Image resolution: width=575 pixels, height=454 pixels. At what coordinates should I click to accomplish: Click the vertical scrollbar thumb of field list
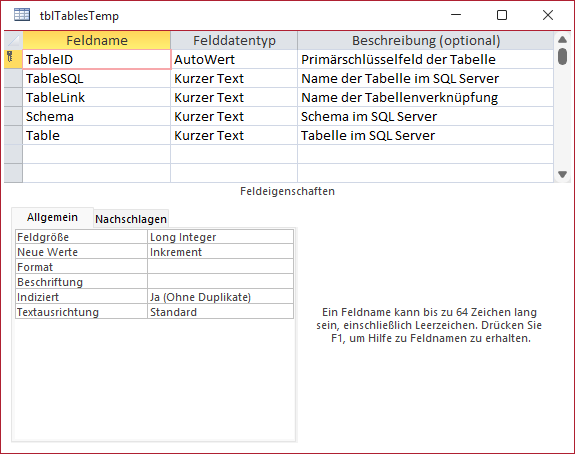pos(562,56)
